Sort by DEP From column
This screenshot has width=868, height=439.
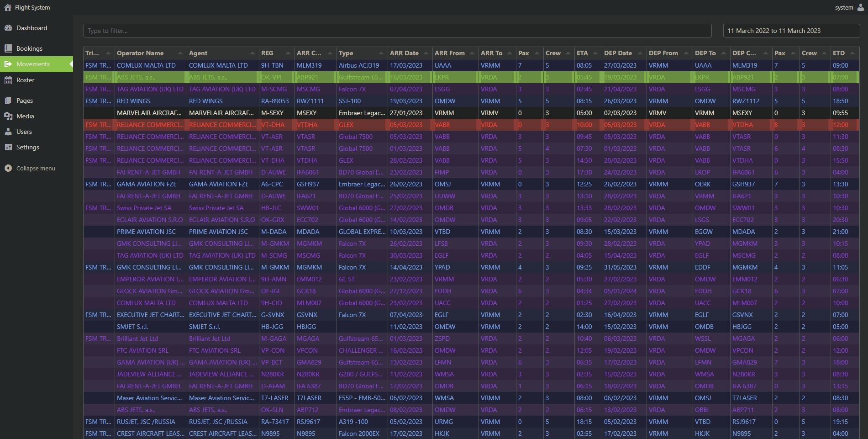pos(669,53)
